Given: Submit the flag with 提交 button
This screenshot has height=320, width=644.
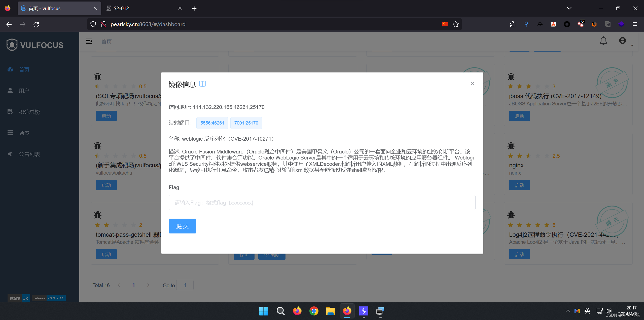Looking at the screenshot, I should coord(183,226).
